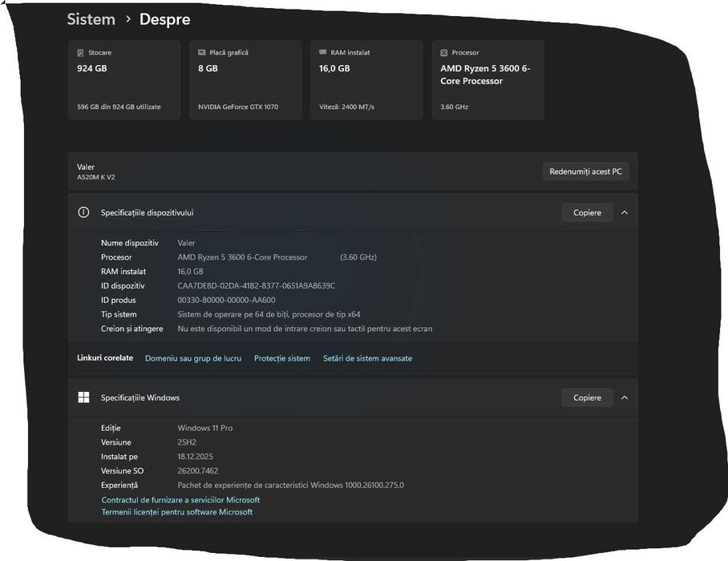Select the Versiune value 25H2
The width and height of the screenshot is (728, 561).
click(187, 442)
